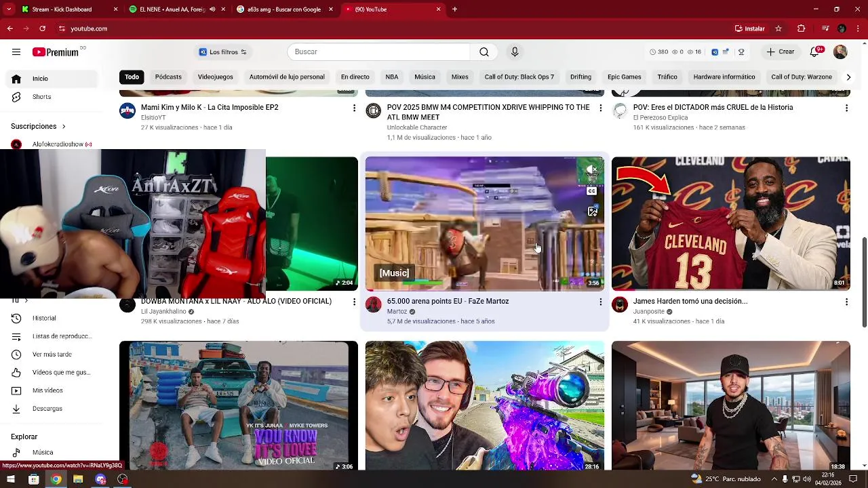Click the search magnifier button
Viewport: 868px width, 488px height.
pos(484,52)
